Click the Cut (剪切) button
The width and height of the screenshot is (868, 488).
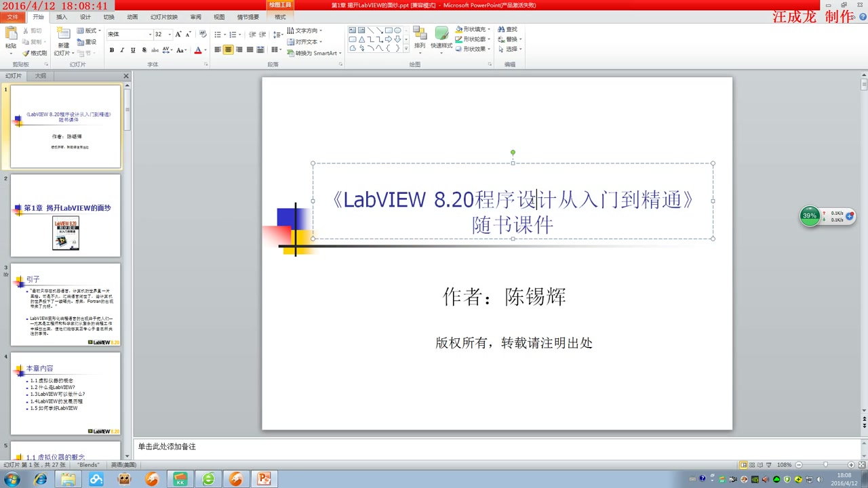32,31
